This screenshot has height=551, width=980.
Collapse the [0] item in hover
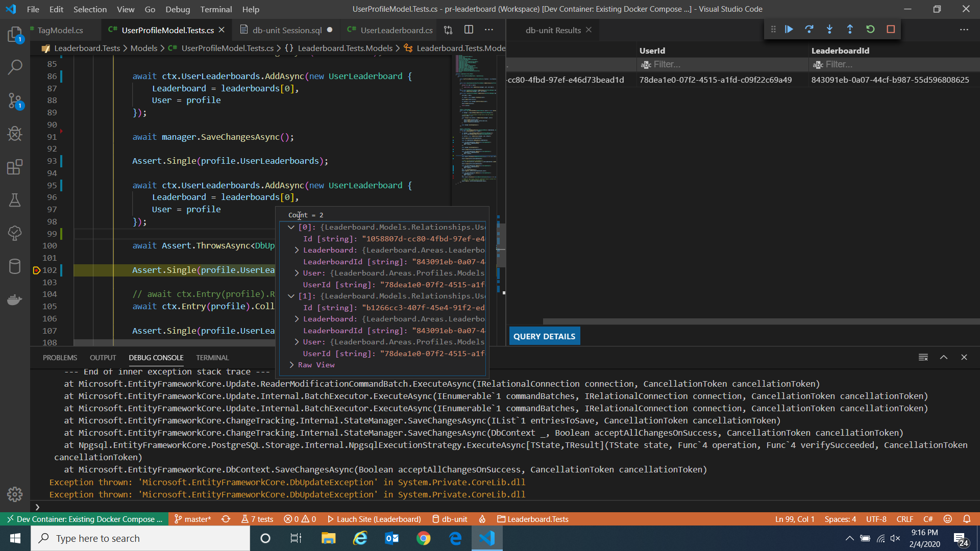[x=291, y=228]
